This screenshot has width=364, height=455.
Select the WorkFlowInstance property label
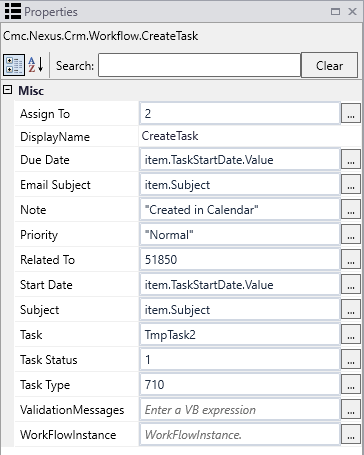(68, 435)
